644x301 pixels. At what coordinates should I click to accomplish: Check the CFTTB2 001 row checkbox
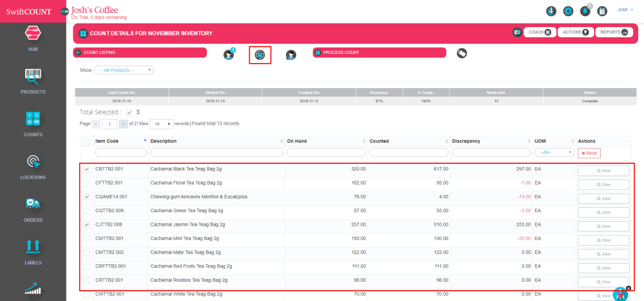pos(87,183)
